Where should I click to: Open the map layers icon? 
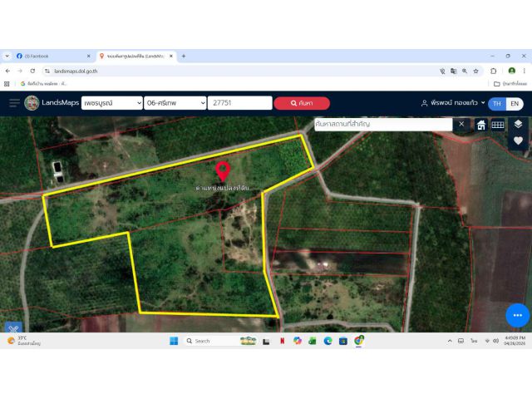tap(518, 124)
